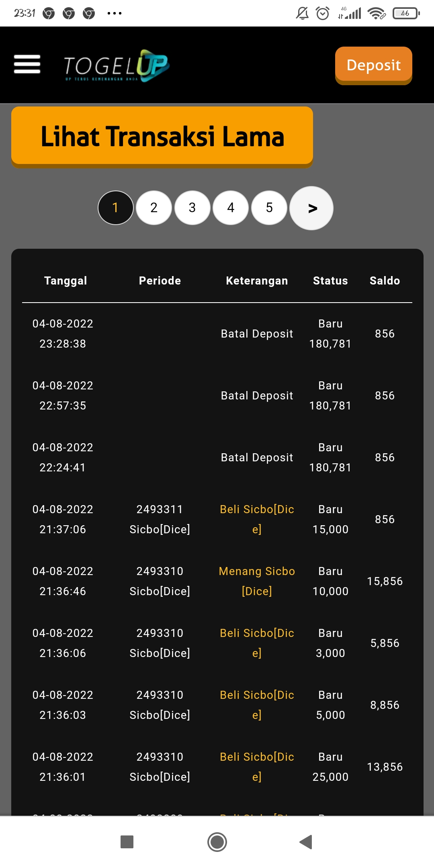Viewport: 434px width, 868px height.
Task: Click the orange Deposit button
Action: [x=373, y=65]
